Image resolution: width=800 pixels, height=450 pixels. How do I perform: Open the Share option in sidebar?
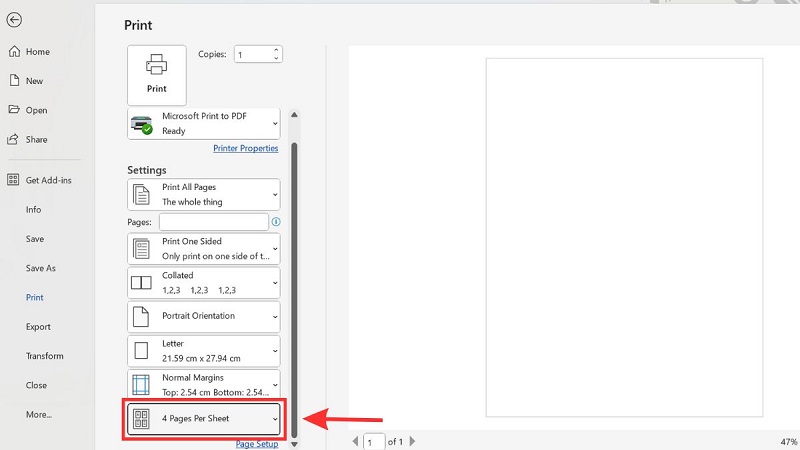36,139
